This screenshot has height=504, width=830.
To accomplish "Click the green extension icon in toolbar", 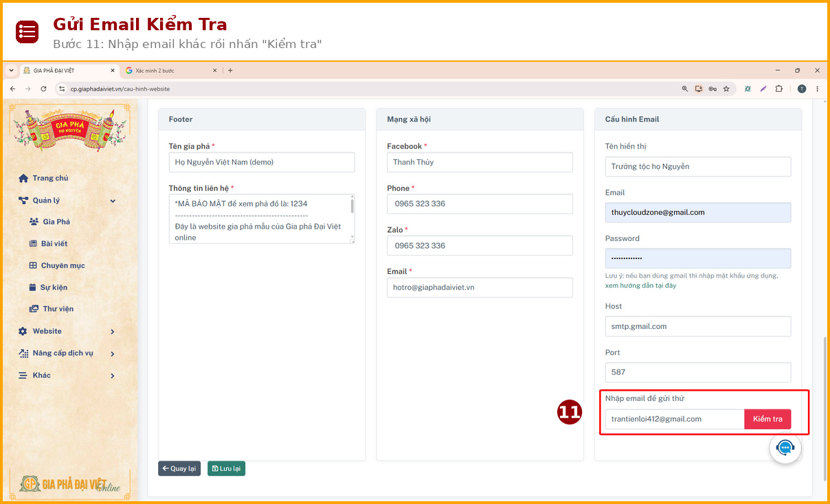I will [x=748, y=89].
